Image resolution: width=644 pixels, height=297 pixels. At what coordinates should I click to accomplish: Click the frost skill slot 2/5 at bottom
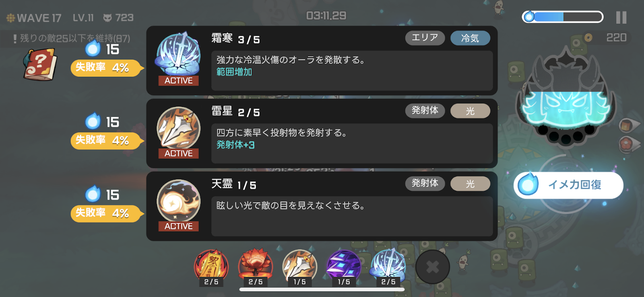388,268
